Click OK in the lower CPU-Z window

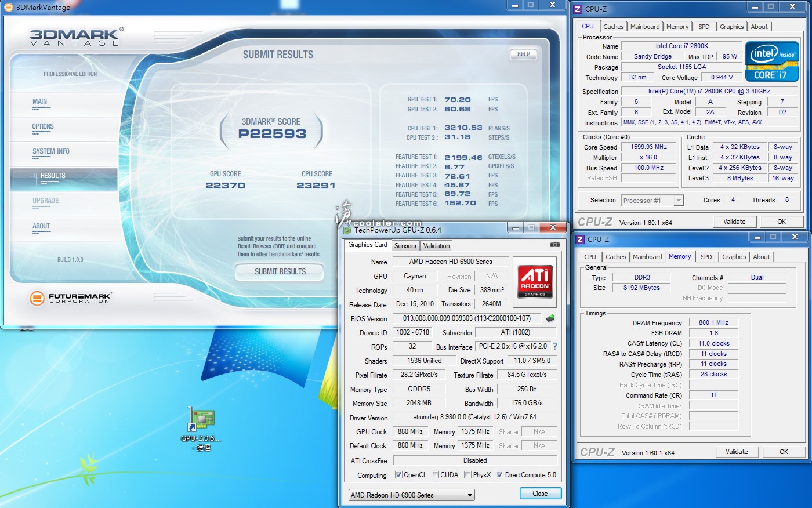(784, 452)
